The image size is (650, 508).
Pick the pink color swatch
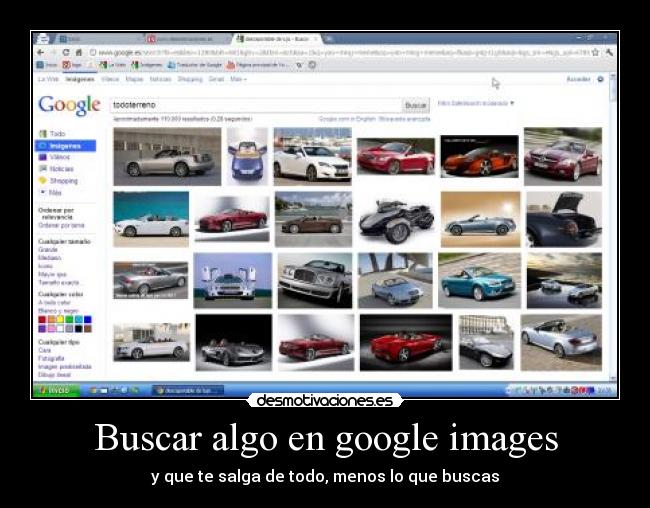point(51,328)
